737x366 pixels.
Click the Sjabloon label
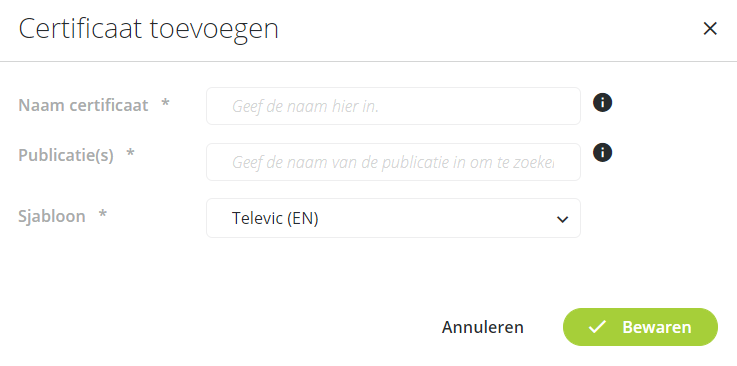[52, 216]
